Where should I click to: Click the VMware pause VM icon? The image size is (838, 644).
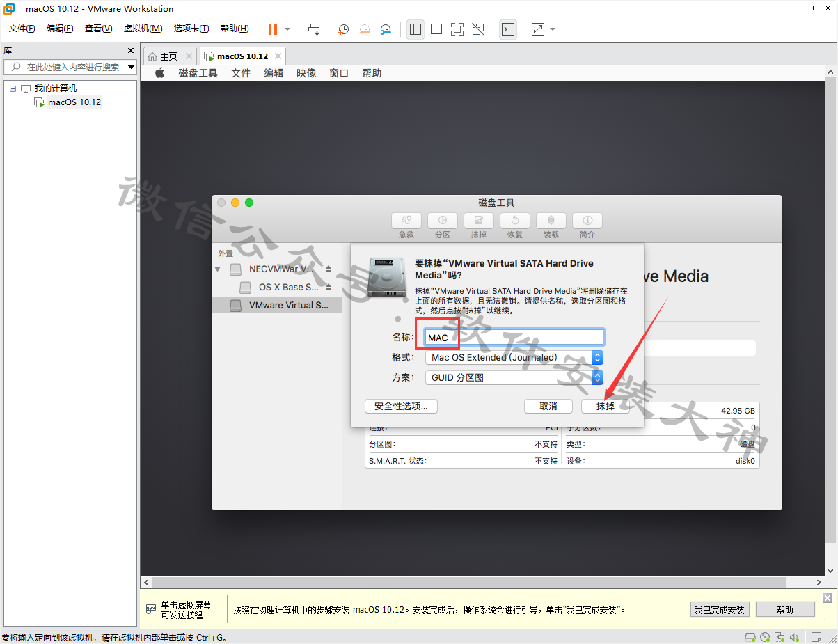(x=272, y=29)
